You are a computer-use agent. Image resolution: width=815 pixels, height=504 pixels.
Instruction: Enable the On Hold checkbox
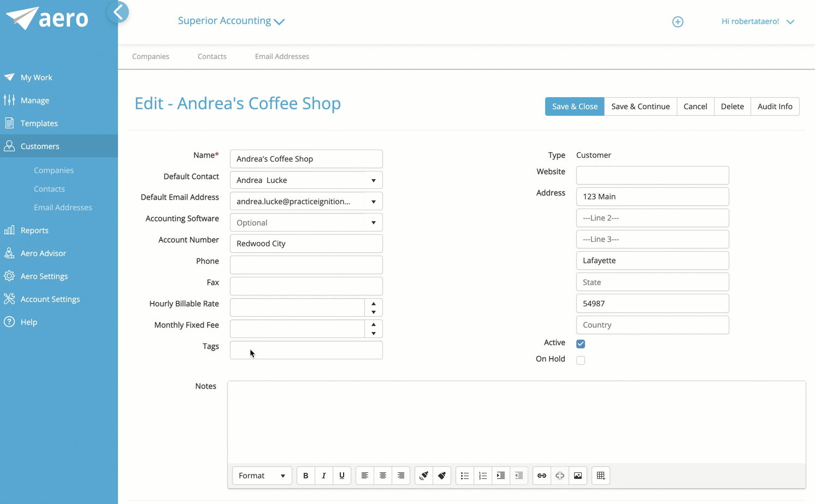click(x=581, y=360)
